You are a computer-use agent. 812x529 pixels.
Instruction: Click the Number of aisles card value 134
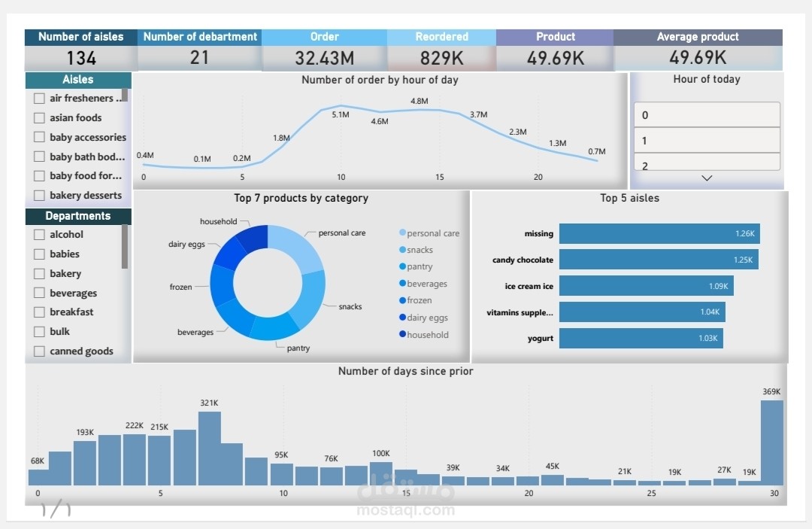pos(81,58)
